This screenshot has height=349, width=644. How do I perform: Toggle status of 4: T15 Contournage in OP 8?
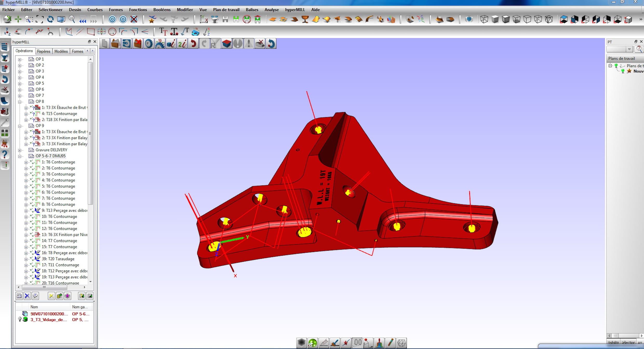pos(32,113)
